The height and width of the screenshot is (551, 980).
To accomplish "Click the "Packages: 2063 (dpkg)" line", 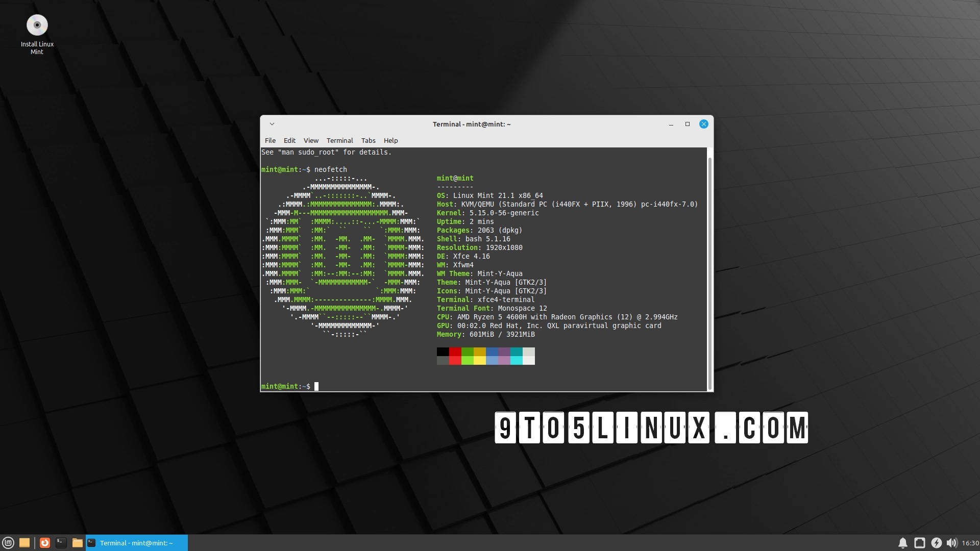I will click(x=480, y=230).
